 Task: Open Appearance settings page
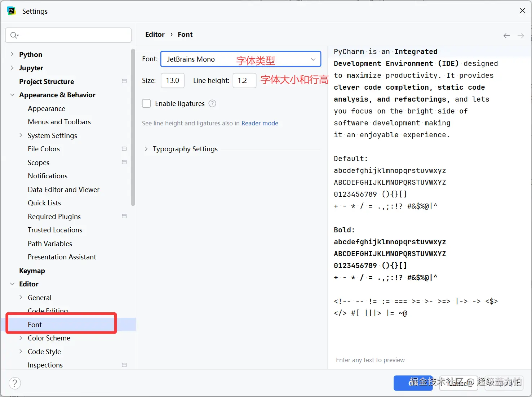tap(46, 108)
